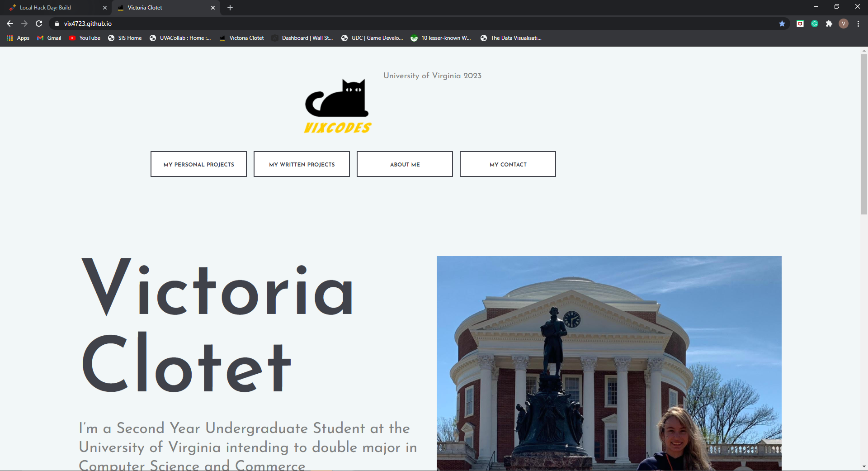Open the SIS Home bookmark
868x471 pixels.
pyautogui.click(x=125, y=38)
